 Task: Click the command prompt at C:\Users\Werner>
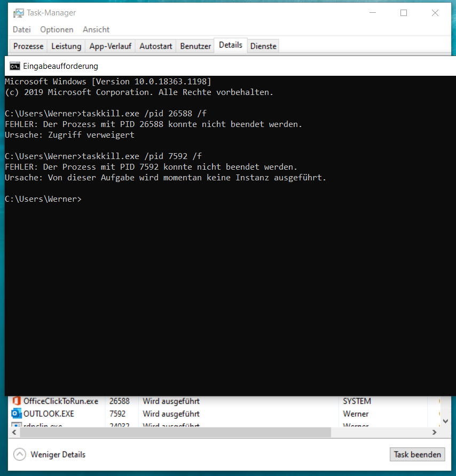[x=43, y=199]
